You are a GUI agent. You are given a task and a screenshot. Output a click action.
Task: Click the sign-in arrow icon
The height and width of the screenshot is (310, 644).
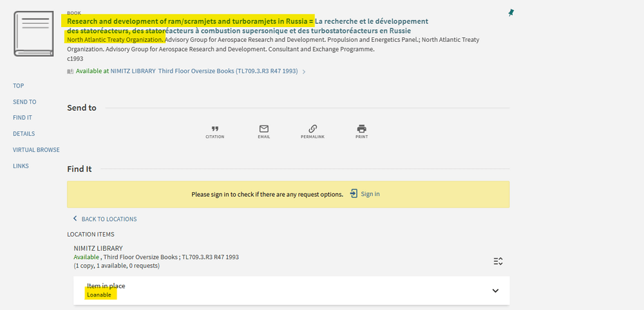click(354, 193)
